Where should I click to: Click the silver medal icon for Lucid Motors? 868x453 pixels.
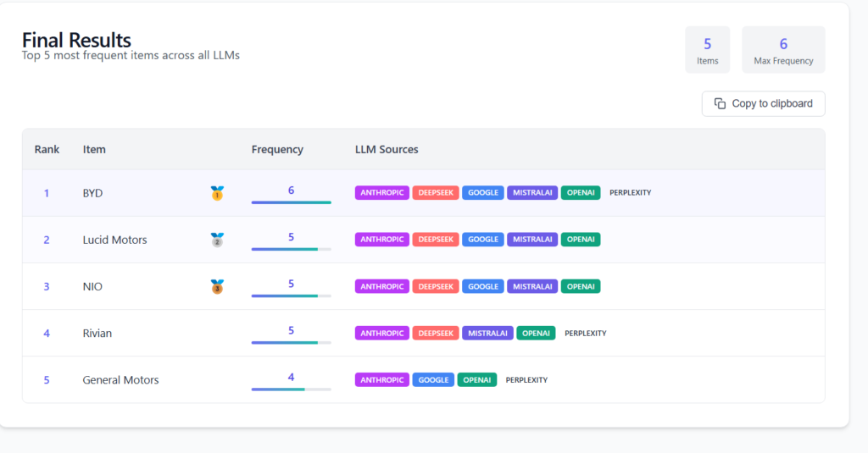pyautogui.click(x=217, y=240)
